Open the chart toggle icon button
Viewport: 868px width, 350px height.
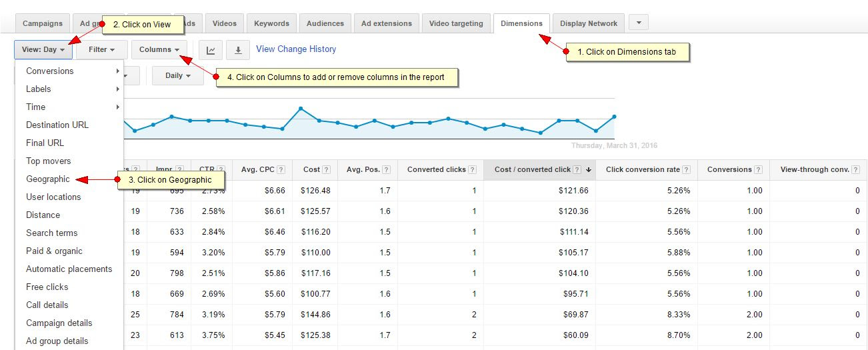[211, 50]
